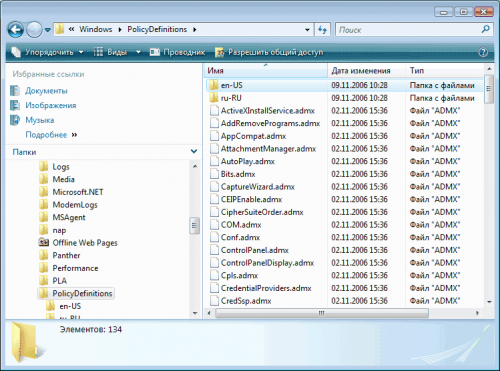Click folder tree scroll down arrow
Viewport: 500px width, 371px height.
(x=195, y=313)
